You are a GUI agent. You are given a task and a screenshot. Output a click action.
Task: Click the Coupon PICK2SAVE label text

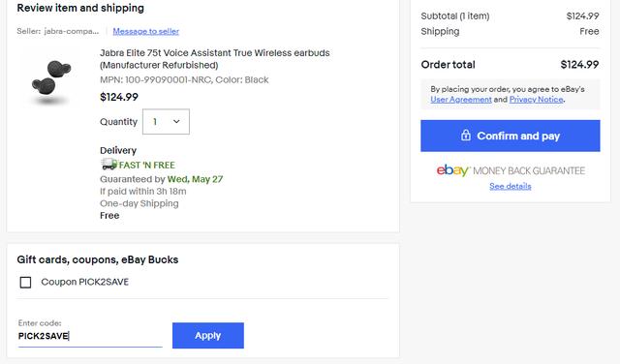85,282
